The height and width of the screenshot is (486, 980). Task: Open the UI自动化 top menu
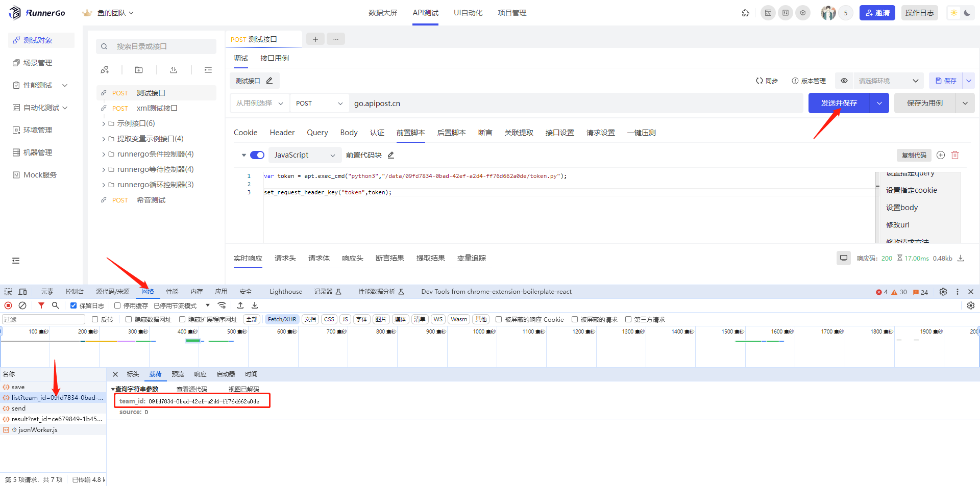468,13
